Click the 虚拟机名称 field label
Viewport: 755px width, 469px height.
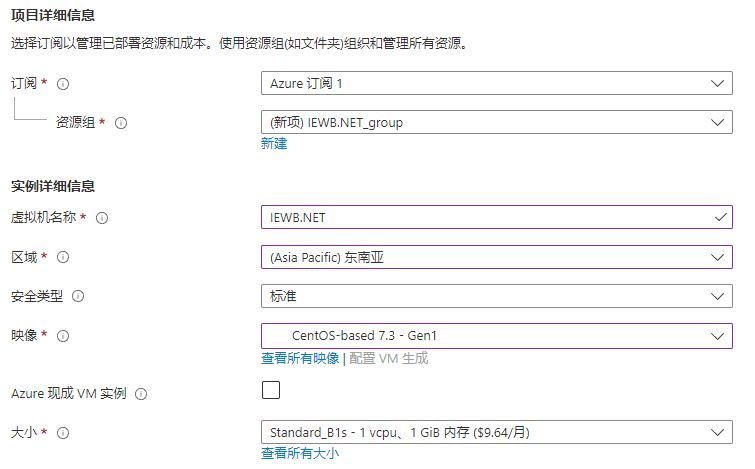pos(43,218)
